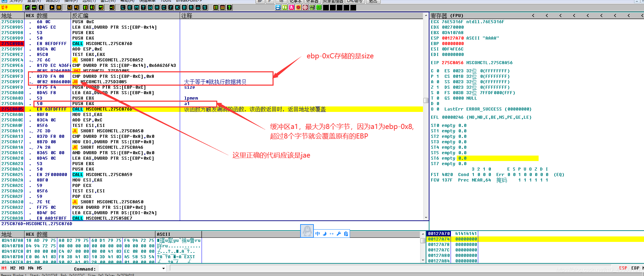Click the Go to address icon
This screenshot has width=644, height=276.
click(x=112, y=8)
